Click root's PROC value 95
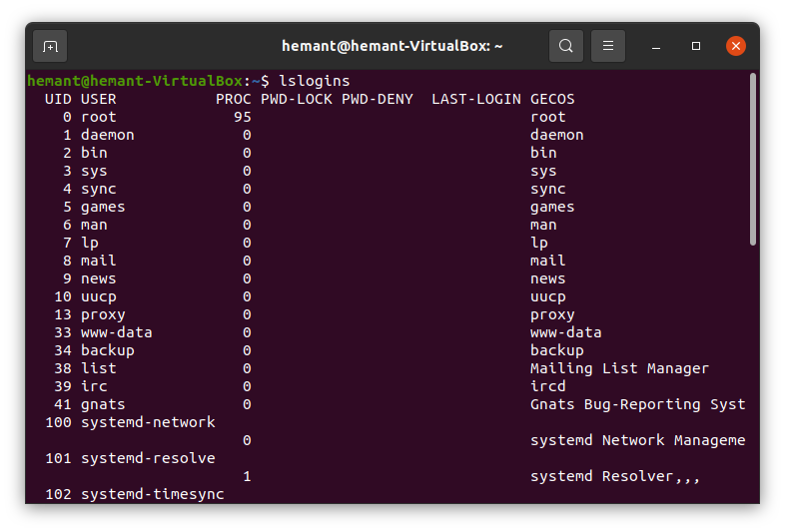The height and width of the screenshot is (532, 785). pos(243,117)
